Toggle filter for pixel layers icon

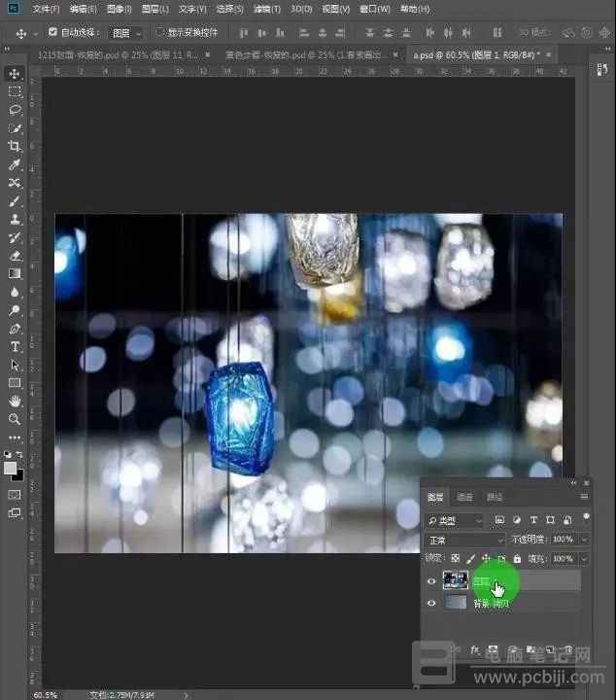tap(499, 519)
